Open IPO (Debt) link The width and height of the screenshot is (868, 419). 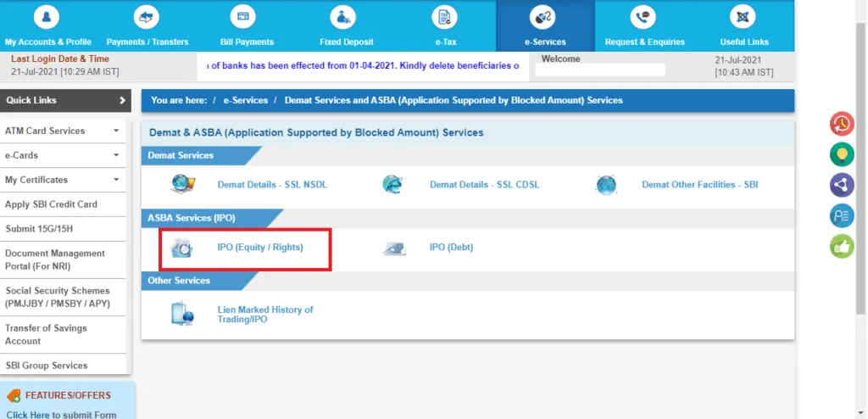tap(451, 248)
